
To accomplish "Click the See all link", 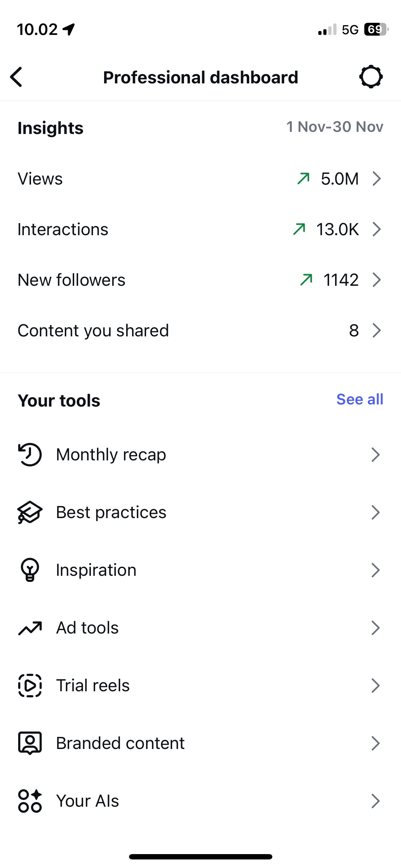I will click(360, 399).
